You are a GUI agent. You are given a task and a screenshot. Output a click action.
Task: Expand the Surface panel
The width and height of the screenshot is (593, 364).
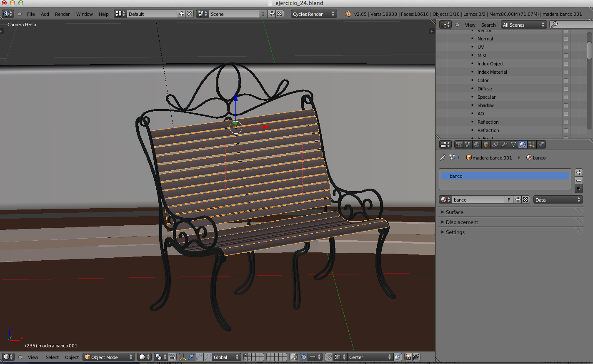454,212
